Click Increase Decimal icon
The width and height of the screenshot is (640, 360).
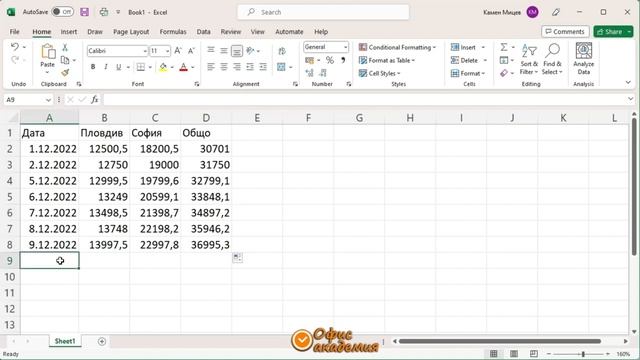click(309, 73)
